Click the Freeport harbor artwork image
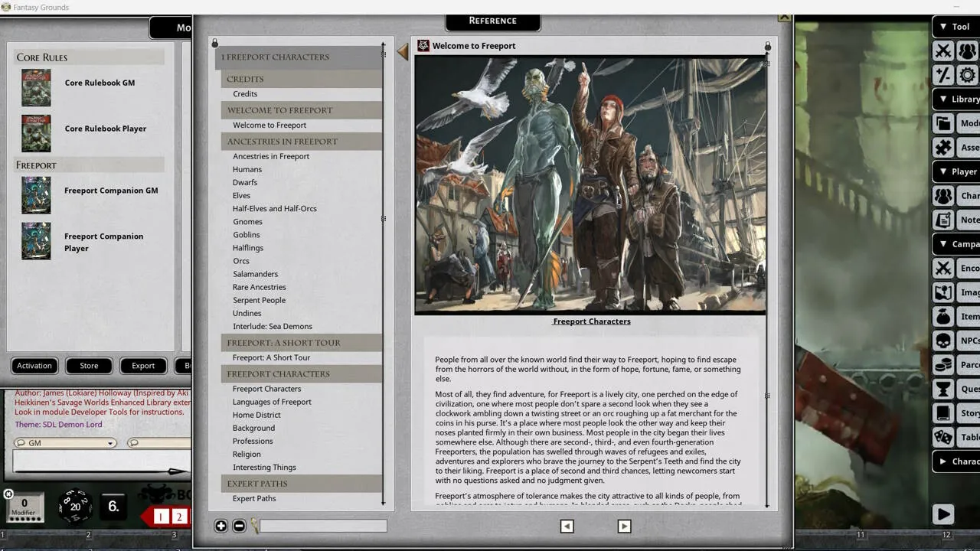This screenshot has width=980, height=551. [x=590, y=184]
